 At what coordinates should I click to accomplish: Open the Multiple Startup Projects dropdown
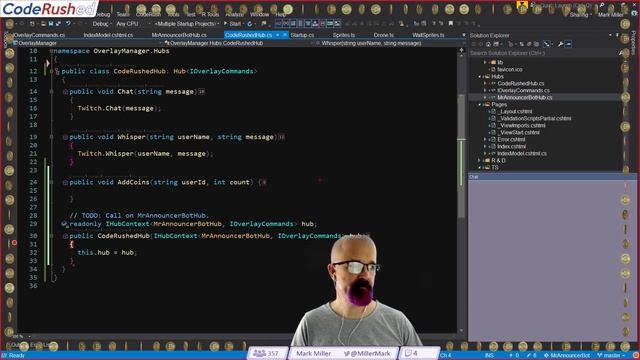(188, 24)
